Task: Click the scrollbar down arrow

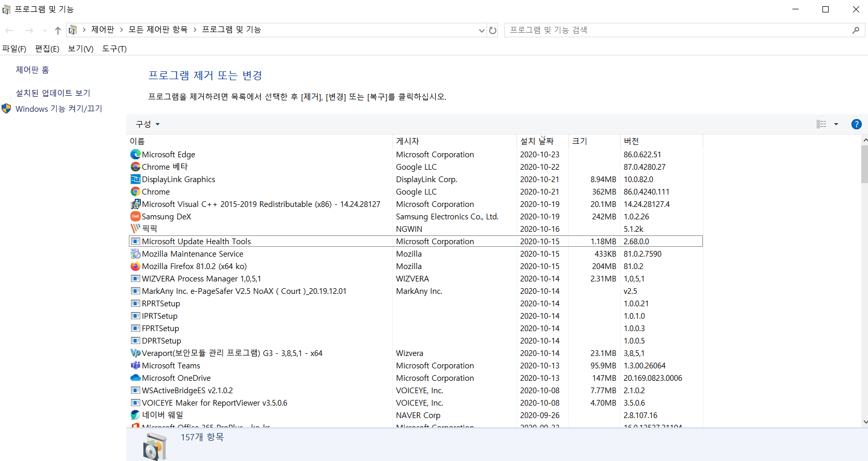Action: pyautogui.click(x=864, y=422)
